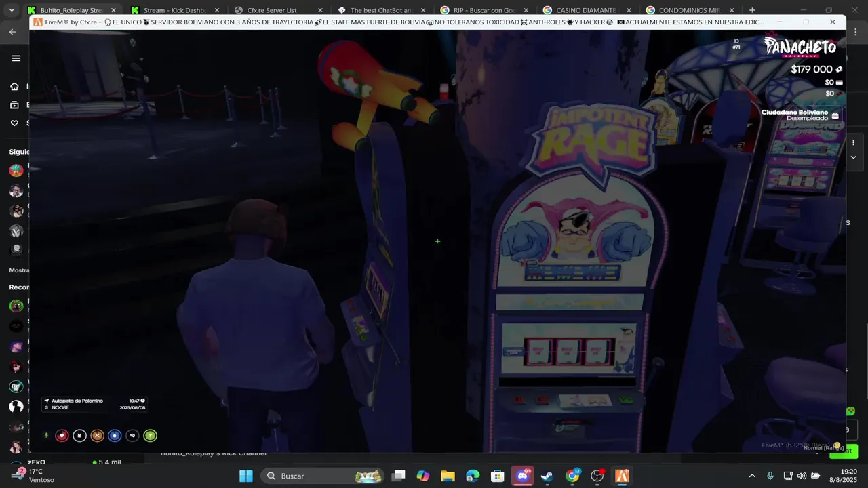
Task: Switch to CONDOMINIOS MIR tab
Action: click(x=690, y=10)
